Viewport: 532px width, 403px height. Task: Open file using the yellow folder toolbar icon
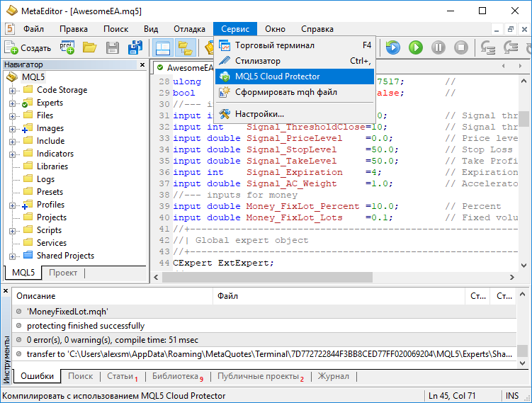(x=89, y=47)
